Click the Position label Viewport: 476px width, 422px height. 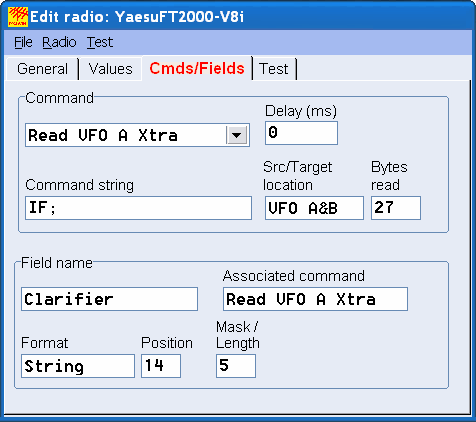167,343
